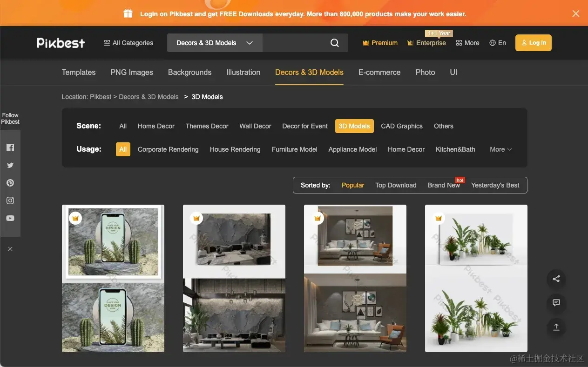Switch to PNG Images tab
The width and height of the screenshot is (588, 367).
click(132, 72)
